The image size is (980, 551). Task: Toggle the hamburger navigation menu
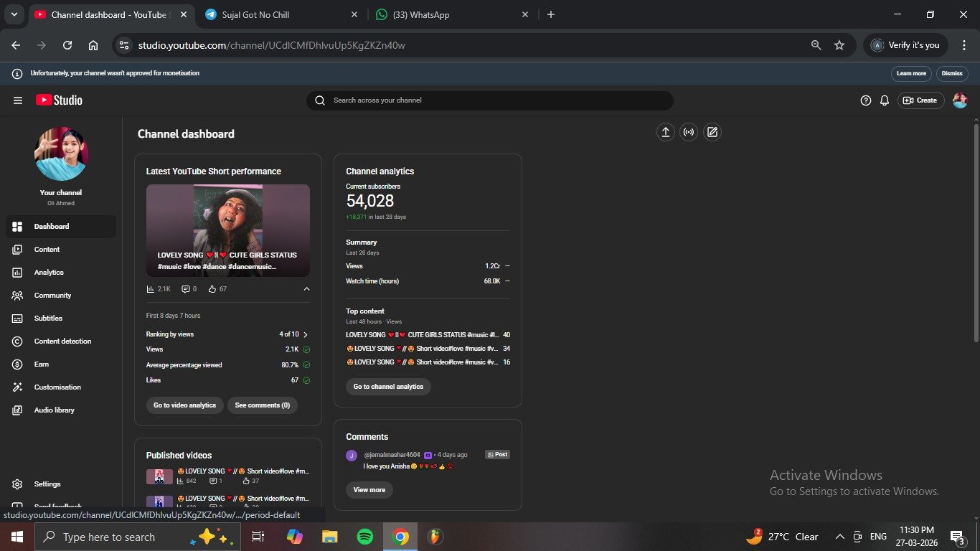(x=18, y=100)
